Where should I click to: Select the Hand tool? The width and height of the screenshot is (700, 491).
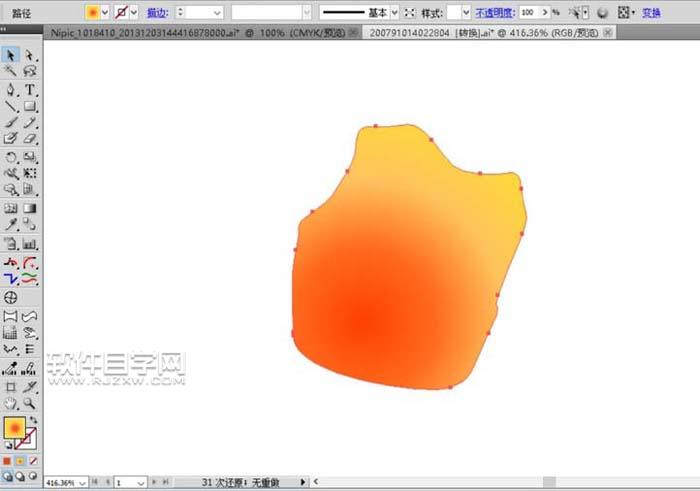coord(10,402)
